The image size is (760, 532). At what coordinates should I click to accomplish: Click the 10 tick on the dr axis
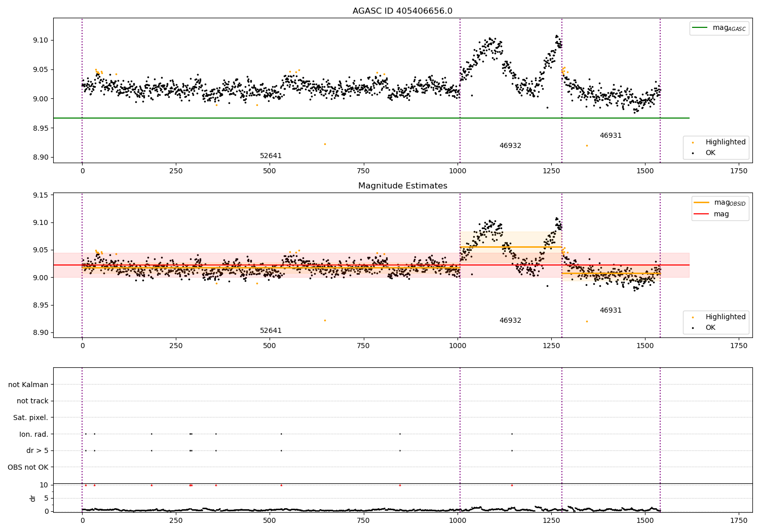click(44, 485)
